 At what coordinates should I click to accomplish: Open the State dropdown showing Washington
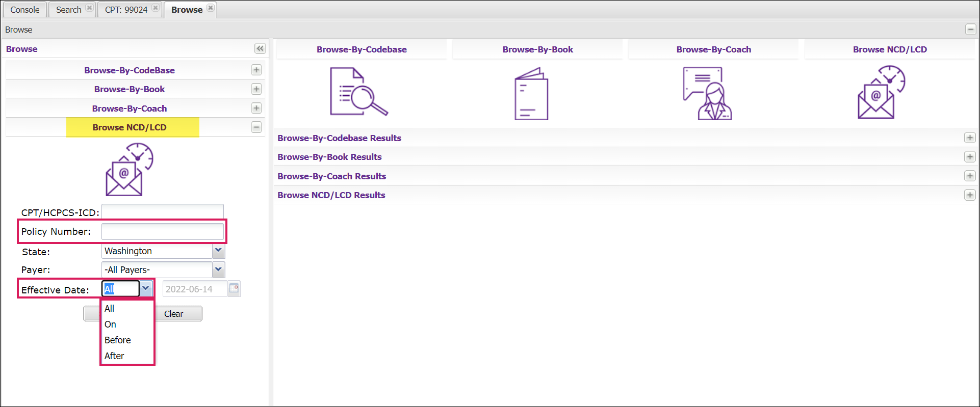[x=218, y=251]
